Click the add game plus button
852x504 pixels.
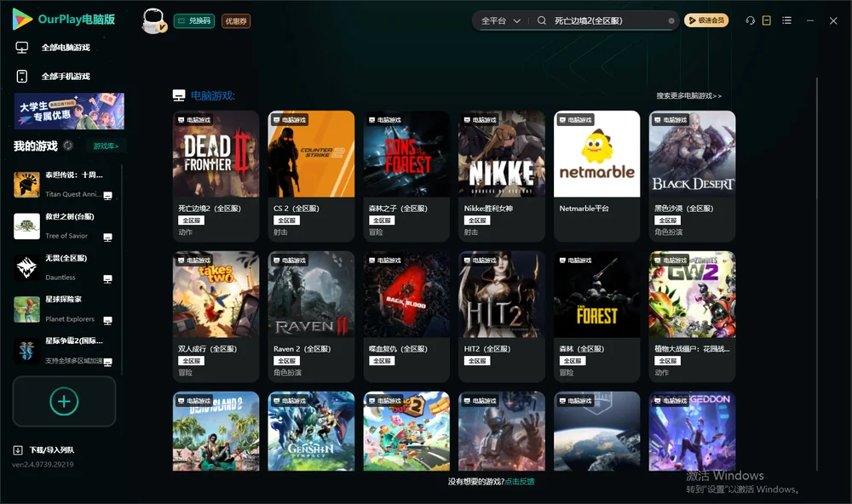click(64, 401)
